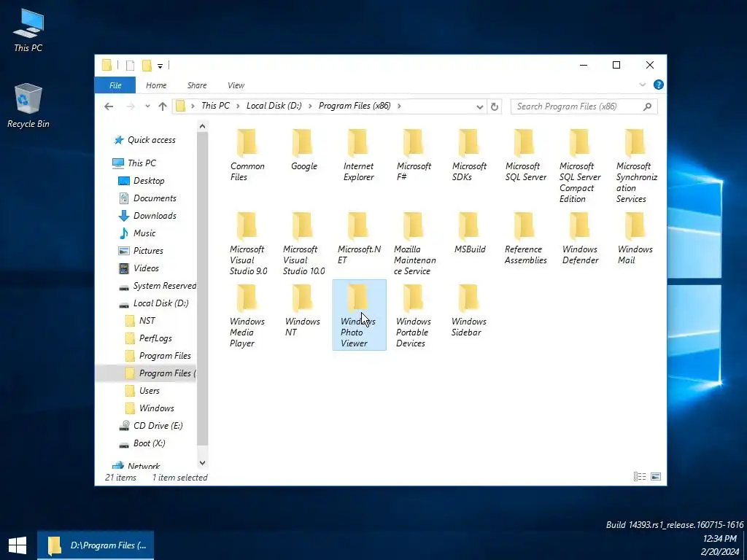The image size is (747, 560).
Task: Open the Google folder
Action: (303, 149)
